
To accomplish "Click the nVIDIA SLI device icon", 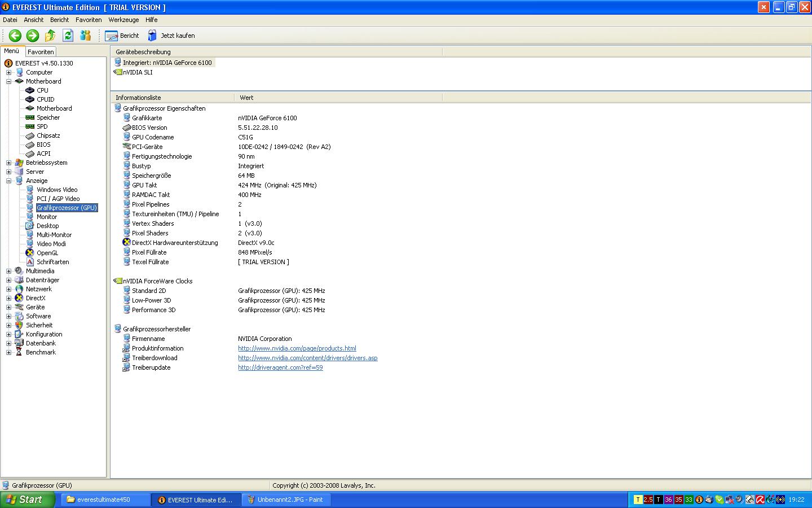I will (x=118, y=72).
